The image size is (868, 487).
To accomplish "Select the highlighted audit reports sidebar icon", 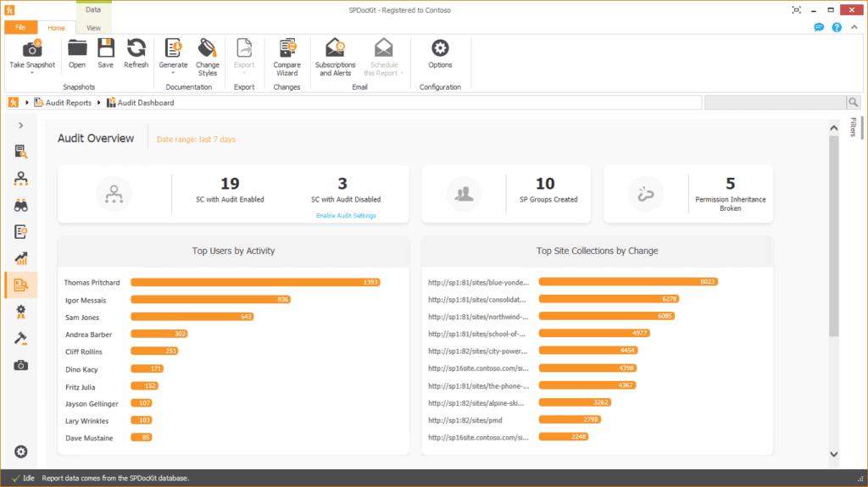I will (21, 285).
